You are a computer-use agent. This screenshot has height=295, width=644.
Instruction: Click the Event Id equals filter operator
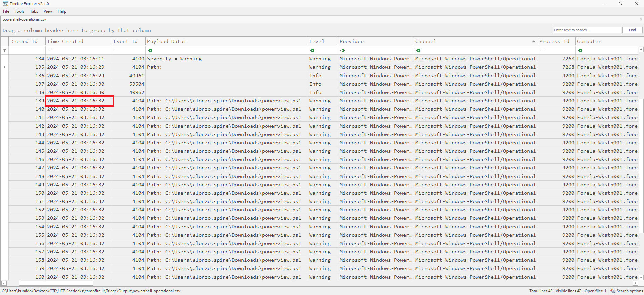117,50
